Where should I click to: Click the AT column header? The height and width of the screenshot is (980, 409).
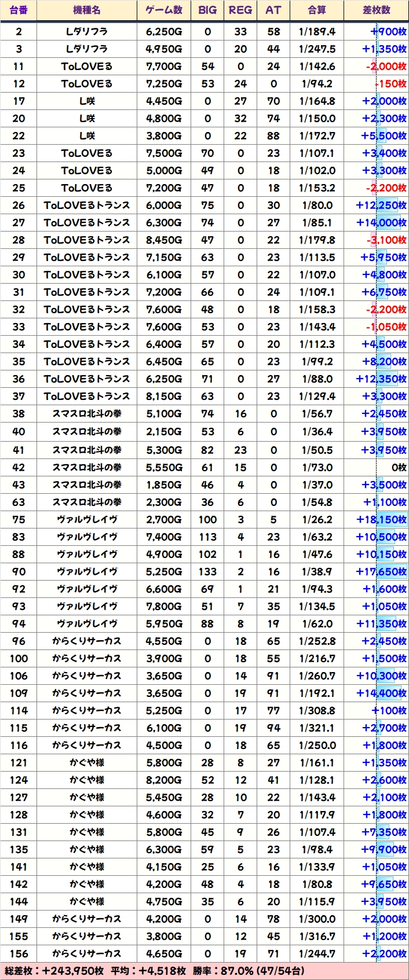coord(273,10)
